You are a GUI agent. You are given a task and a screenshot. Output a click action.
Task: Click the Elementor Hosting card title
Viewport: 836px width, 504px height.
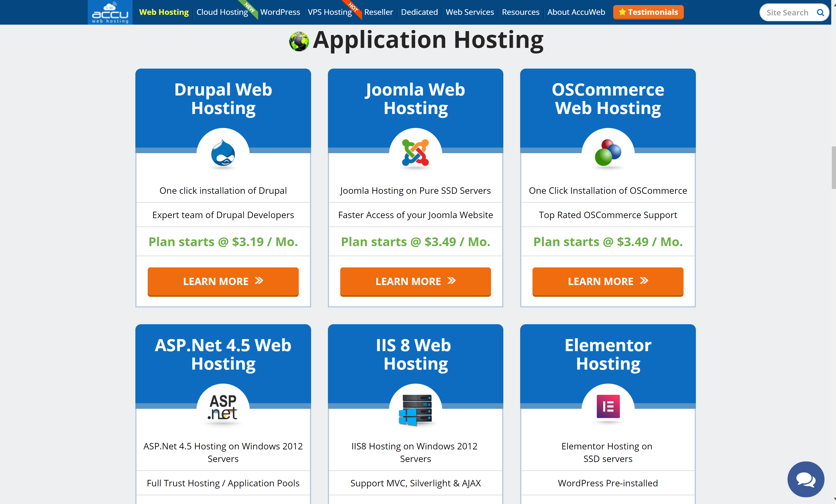click(608, 354)
